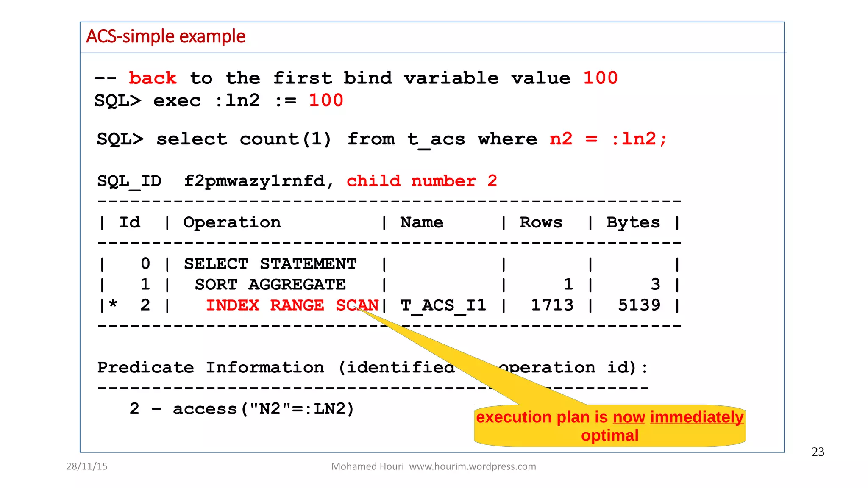
Task: Click the 'Id' column header
Action: (129, 222)
